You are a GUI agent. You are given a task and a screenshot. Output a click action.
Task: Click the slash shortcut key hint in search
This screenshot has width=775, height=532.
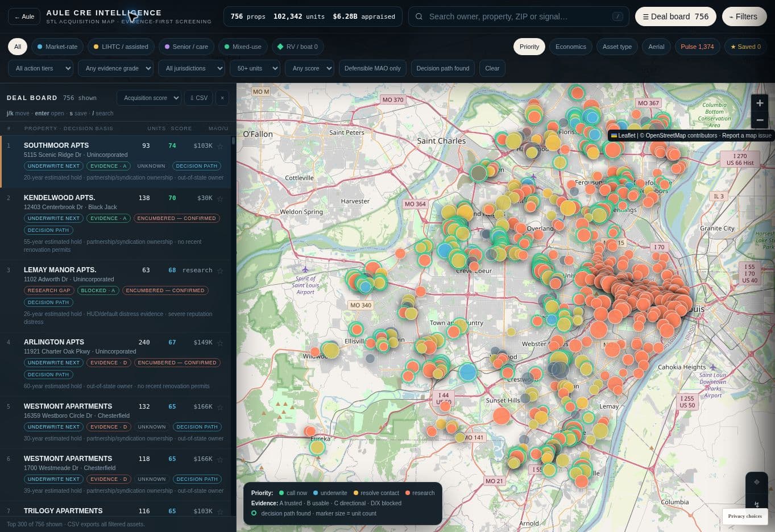point(617,16)
